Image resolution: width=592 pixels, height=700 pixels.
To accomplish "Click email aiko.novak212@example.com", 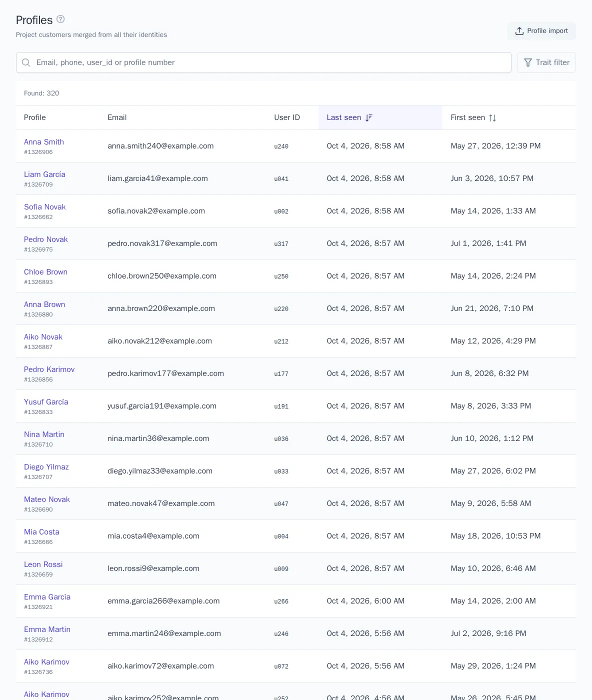I will click(x=159, y=341).
